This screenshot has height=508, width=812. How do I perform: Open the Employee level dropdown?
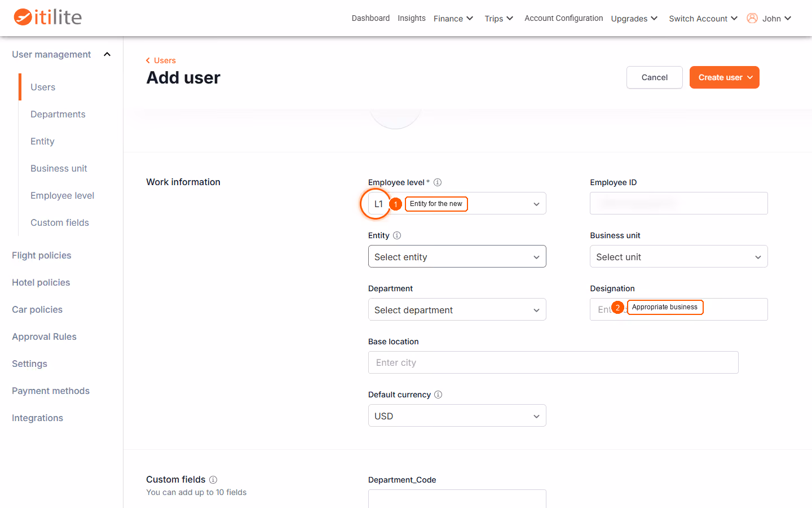pyautogui.click(x=457, y=203)
